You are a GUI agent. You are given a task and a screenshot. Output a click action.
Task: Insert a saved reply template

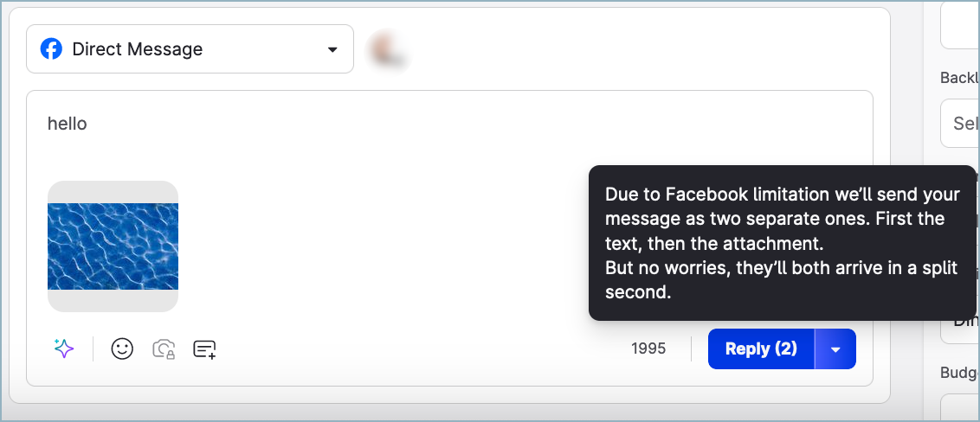pos(204,348)
